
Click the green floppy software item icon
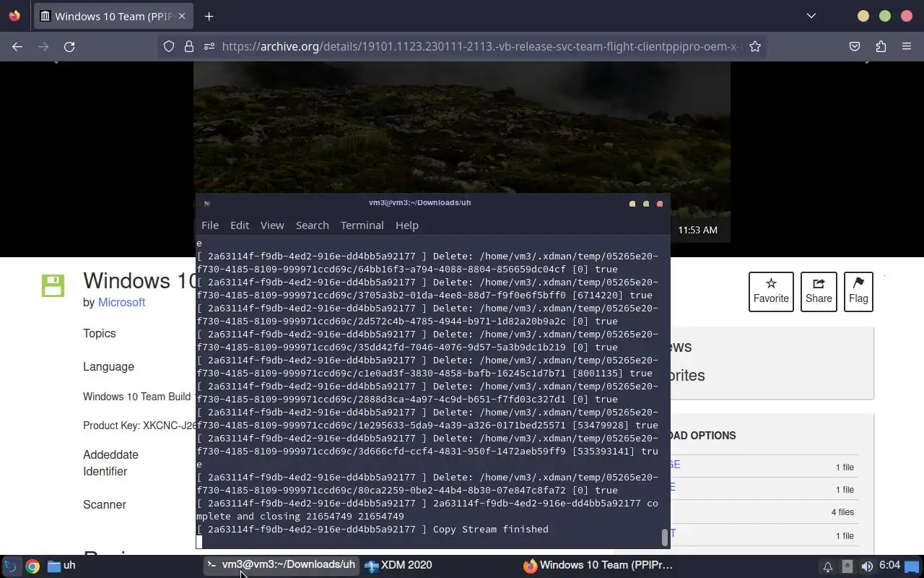53,285
